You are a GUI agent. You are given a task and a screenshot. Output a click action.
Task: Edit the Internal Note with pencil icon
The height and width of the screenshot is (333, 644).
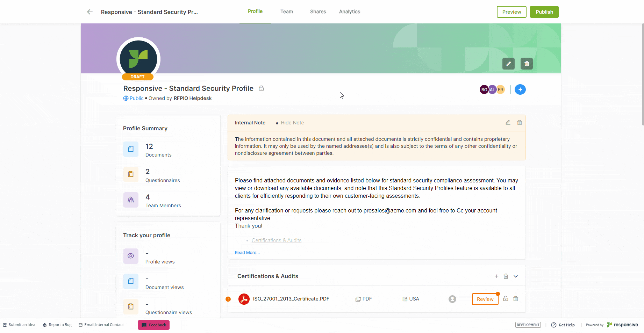[508, 123]
